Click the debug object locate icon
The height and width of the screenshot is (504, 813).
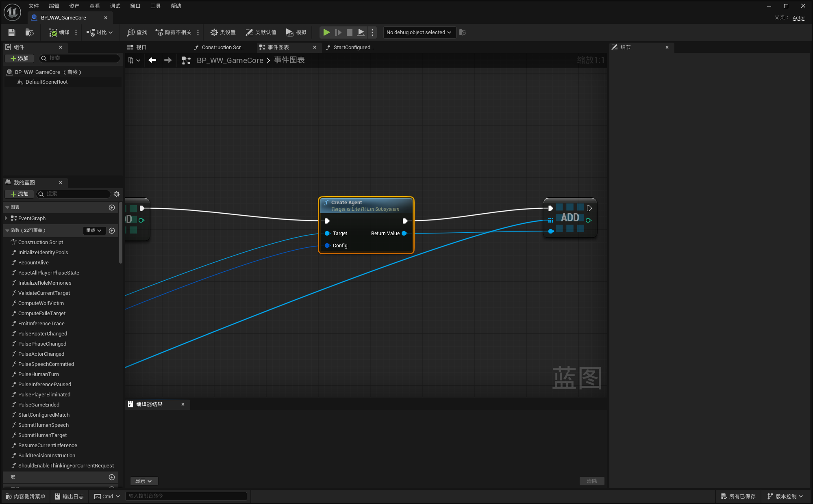tap(463, 32)
